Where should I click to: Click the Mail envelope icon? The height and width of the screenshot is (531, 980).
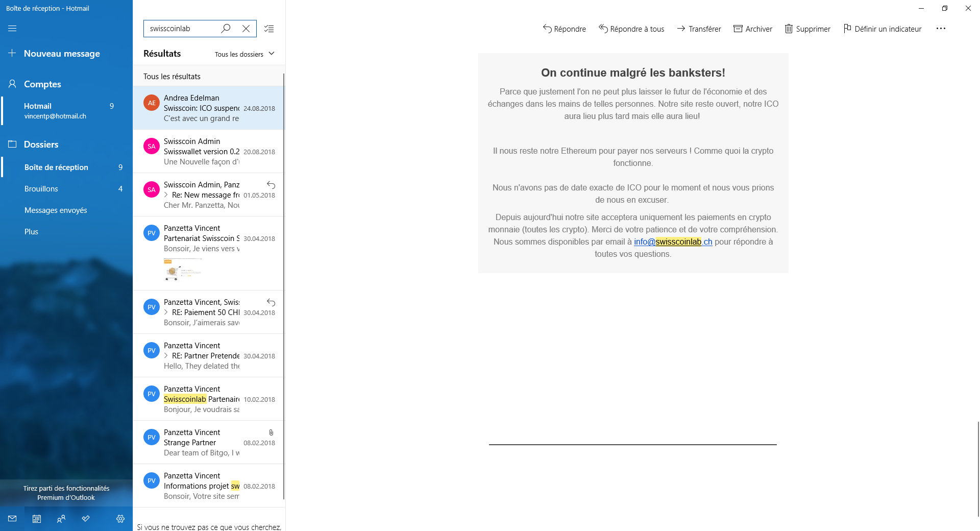click(x=12, y=519)
